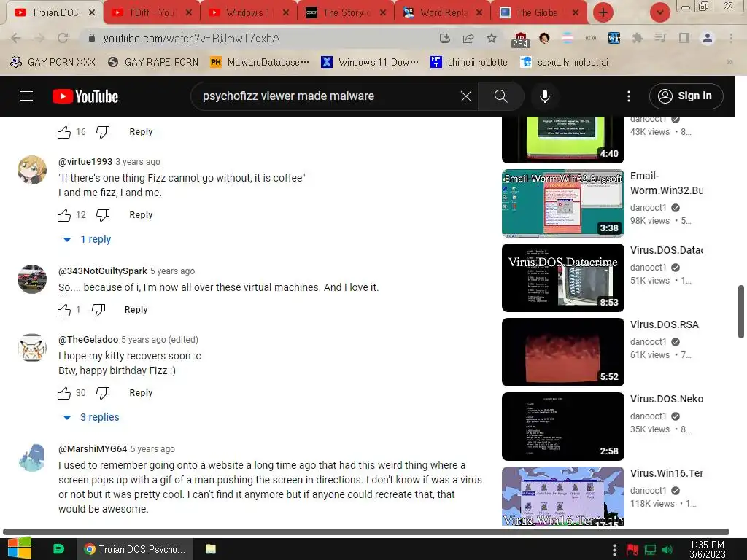Open the extensions puzzle piece menu
This screenshot has width=747, height=560.
[x=637, y=38]
